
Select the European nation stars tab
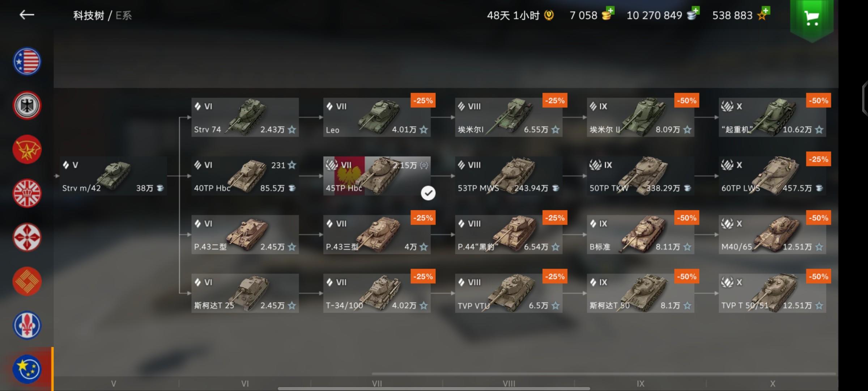click(27, 369)
